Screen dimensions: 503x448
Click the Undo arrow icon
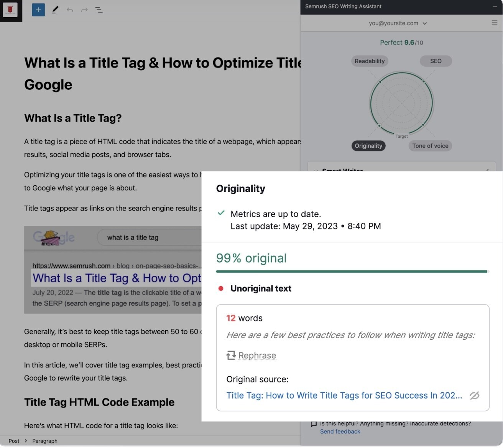tap(69, 10)
